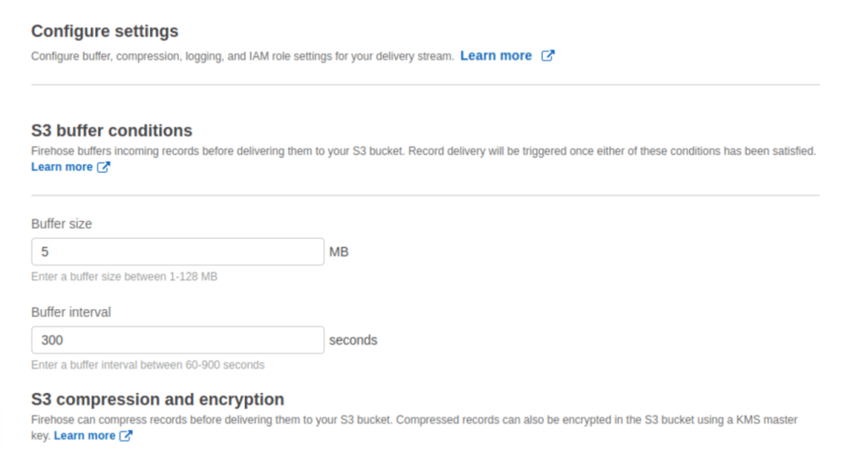The height and width of the screenshot is (459, 868).
Task: Click the hint about 1-128 MB buffer size
Action: click(x=124, y=277)
